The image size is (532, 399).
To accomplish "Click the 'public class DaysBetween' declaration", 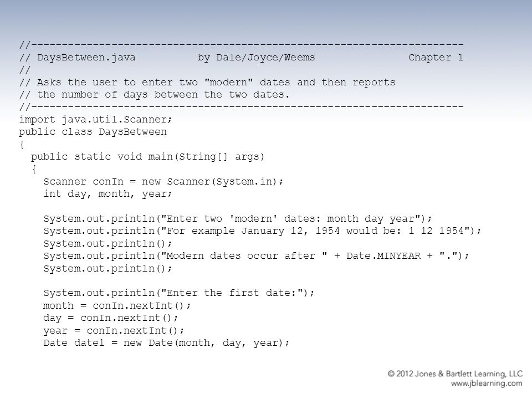I will [x=93, y=132].
